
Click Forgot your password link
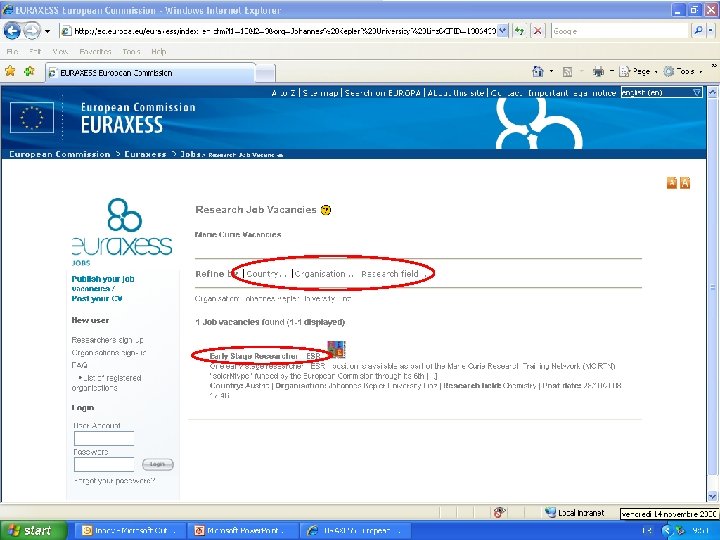[x=115, y=481]
